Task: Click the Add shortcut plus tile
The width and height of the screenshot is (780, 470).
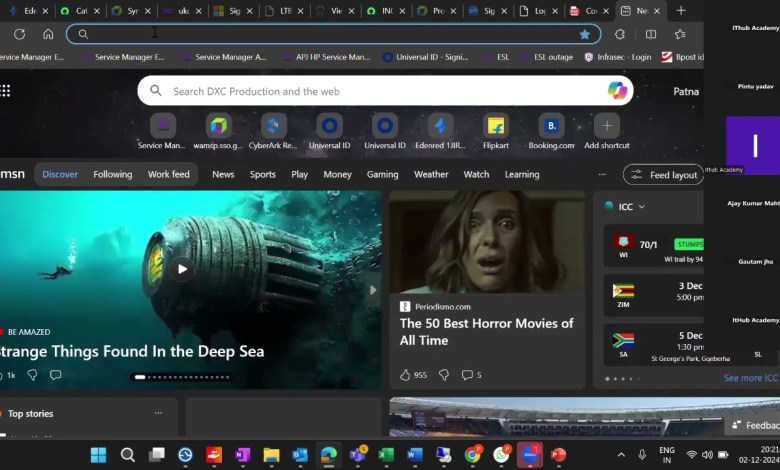Action: coord(607,126)
